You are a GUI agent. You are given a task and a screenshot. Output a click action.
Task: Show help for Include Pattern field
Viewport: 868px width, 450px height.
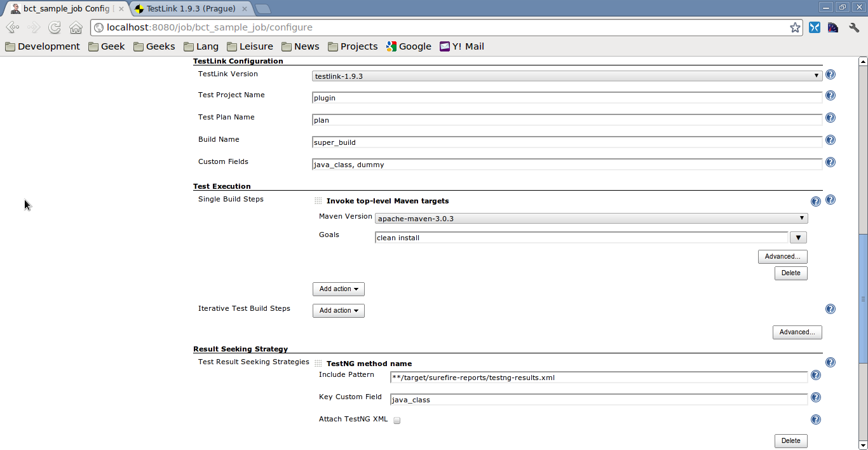click(816, 376)
